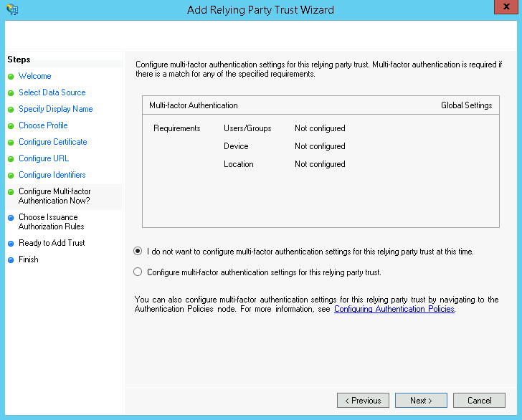Screen dimensions: 522x420
Task: Click green bullet beside Configure URL
Action: [11, 159]
